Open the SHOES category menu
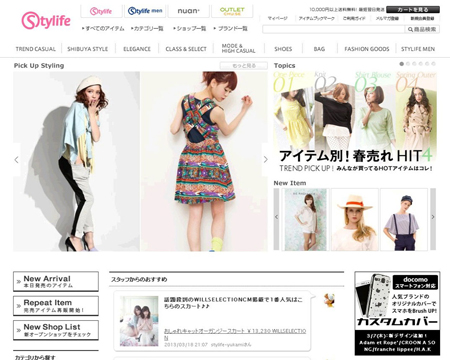450x360 pixels. (x=283, y=49)
